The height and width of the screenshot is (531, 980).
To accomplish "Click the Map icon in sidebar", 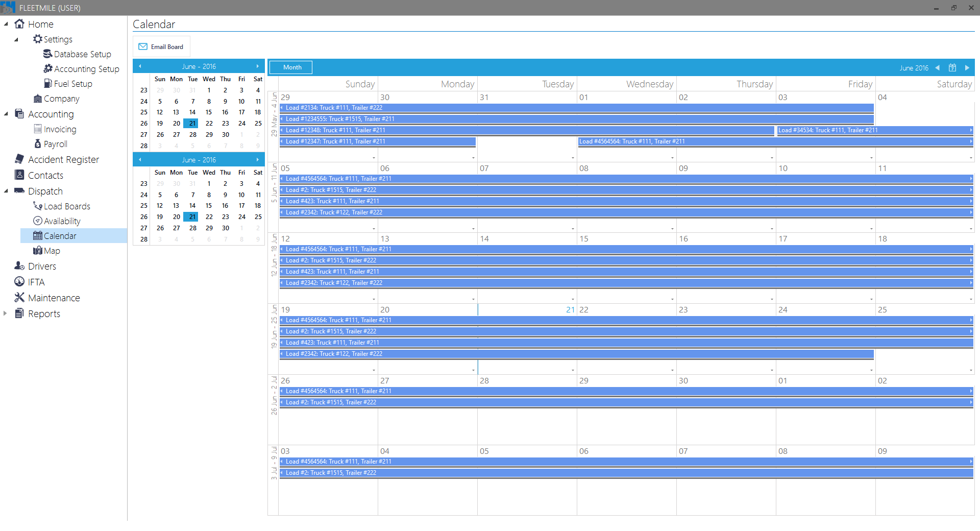I will click(38, 250).
